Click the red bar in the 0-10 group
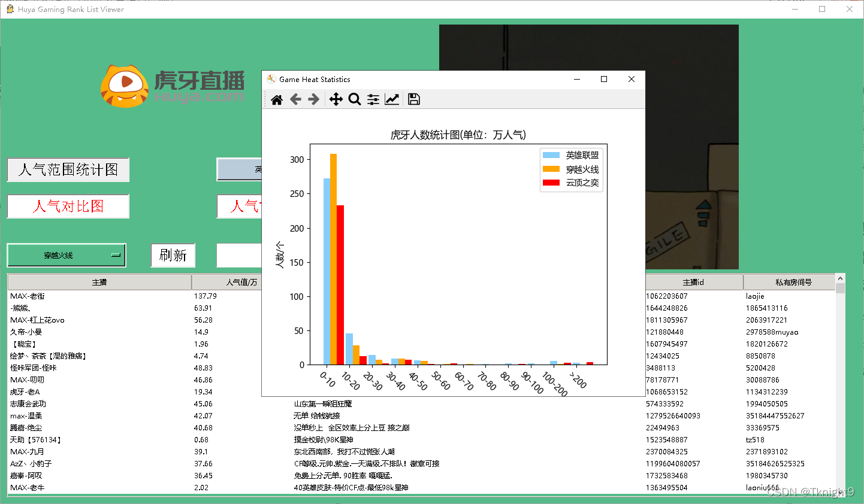The width and height of the screenshot is (864, 504). click(x=340, y=285)
